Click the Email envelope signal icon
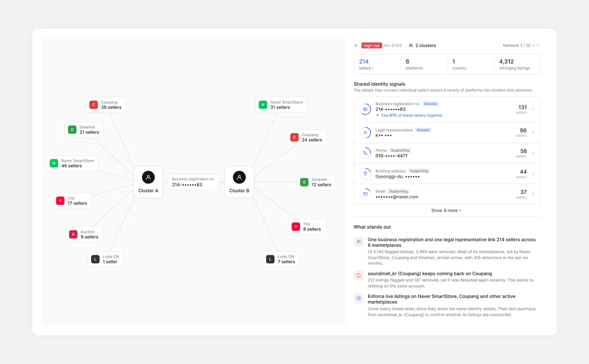 pyautogui.click(x=365, y=194)
